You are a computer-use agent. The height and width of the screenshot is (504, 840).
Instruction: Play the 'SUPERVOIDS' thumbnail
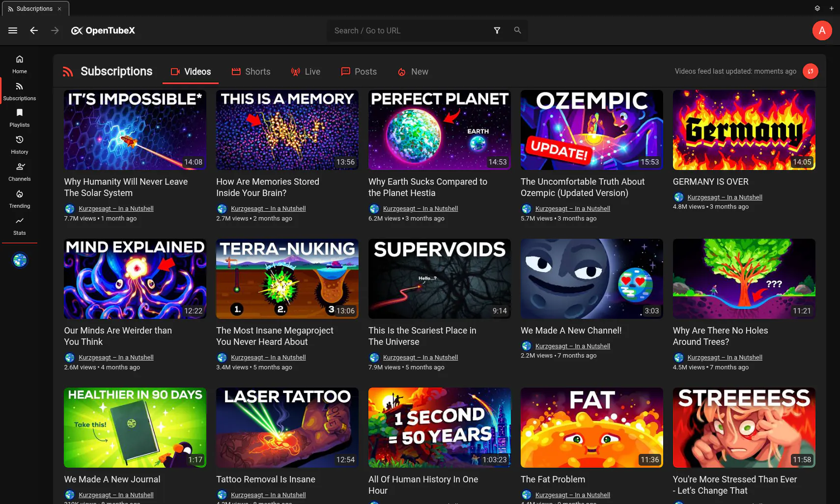(440, 279)
